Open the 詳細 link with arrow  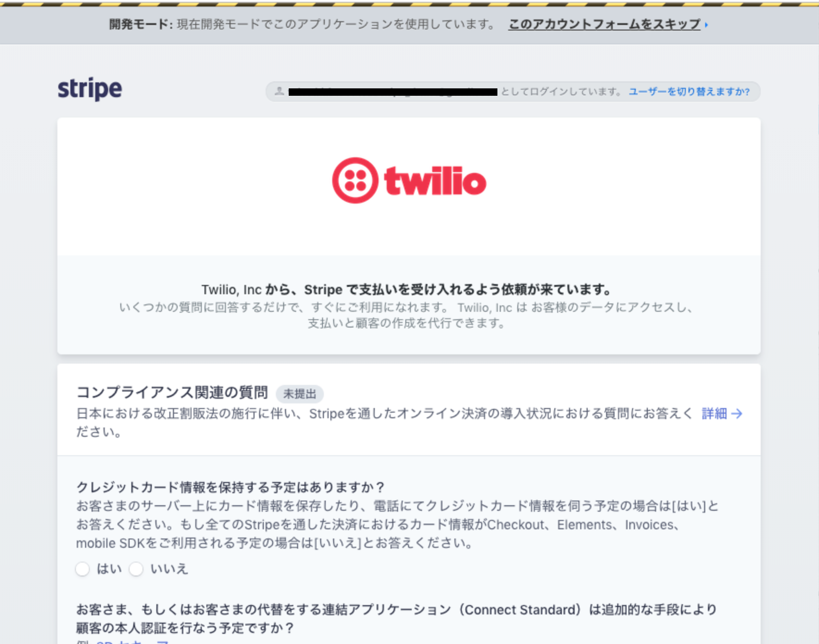pos(722,413)
